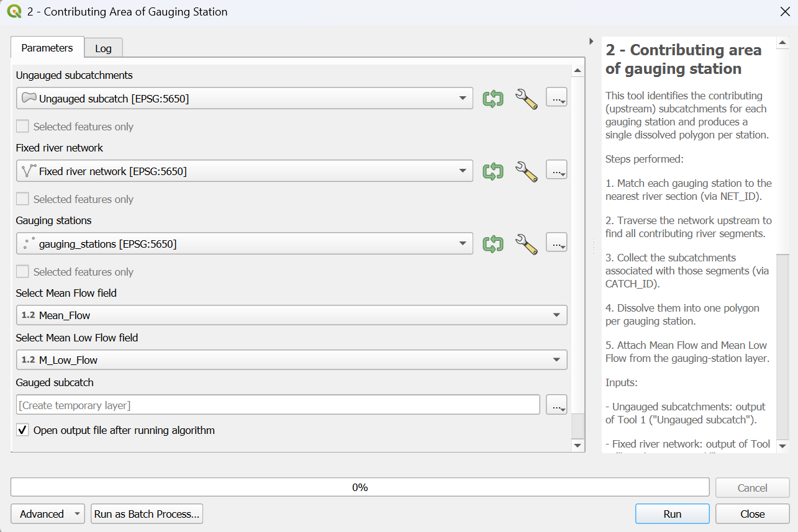Screen dimensions: 798x532
Task: Browse options button for Ungauged subcatchments
Action: coord(556,98)
